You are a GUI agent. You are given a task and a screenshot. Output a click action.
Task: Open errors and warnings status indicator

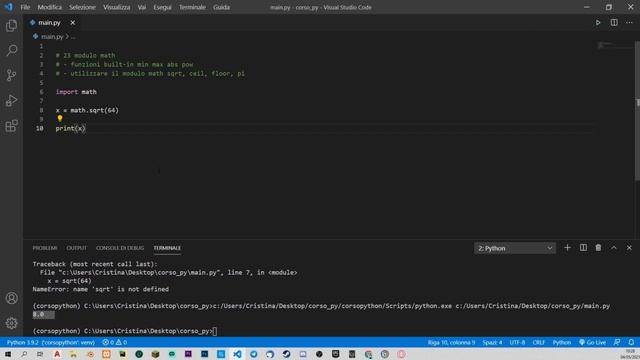(115, 342)
